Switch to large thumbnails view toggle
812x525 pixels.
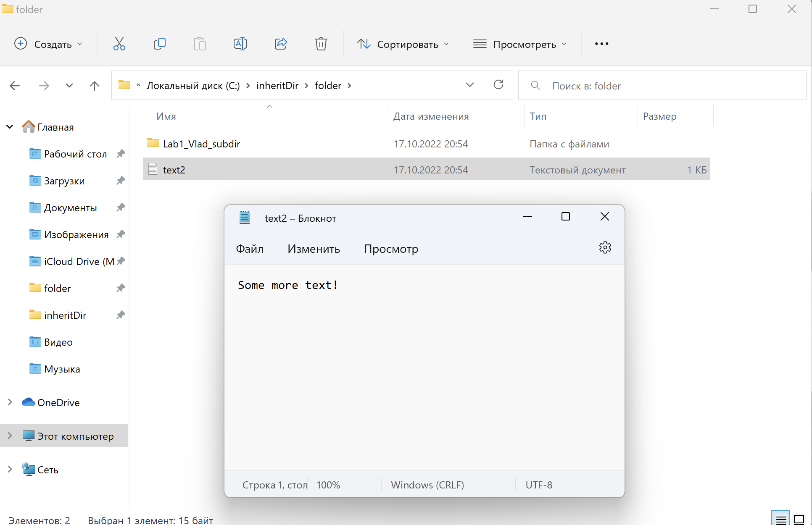tap(799, 519)
